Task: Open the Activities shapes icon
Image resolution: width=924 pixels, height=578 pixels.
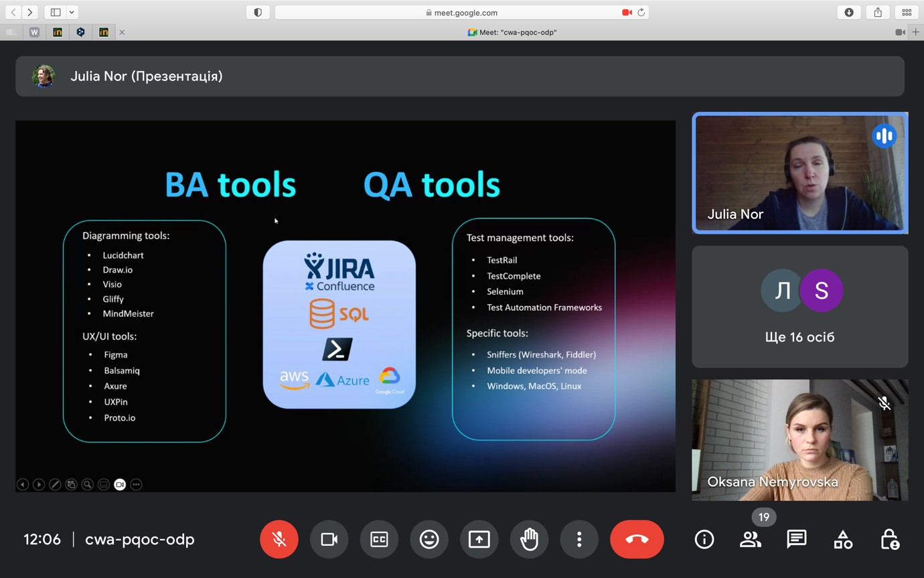Action: tap(843, 539)
